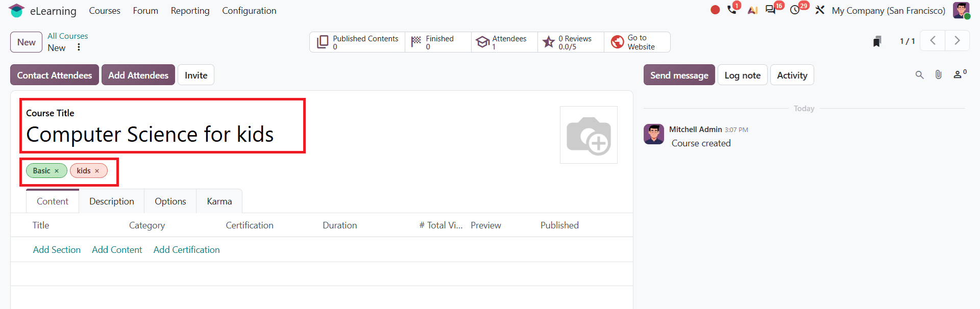Click the kids tag label

(x=84, y=171)
